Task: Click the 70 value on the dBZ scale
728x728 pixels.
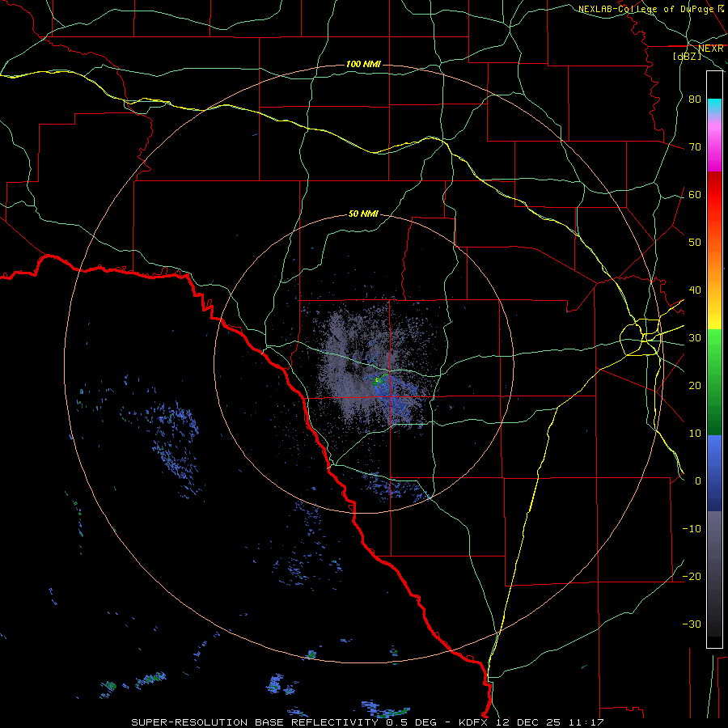Action: click(x=695, y=146)
